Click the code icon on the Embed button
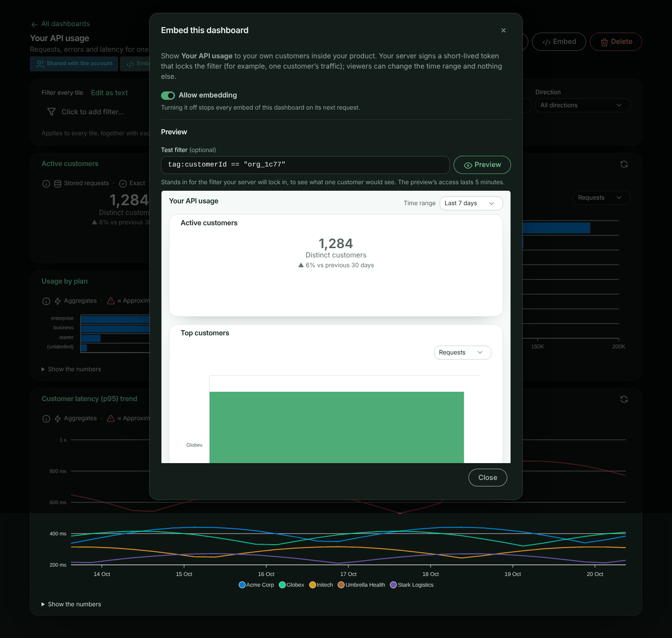 click(546, 42)
